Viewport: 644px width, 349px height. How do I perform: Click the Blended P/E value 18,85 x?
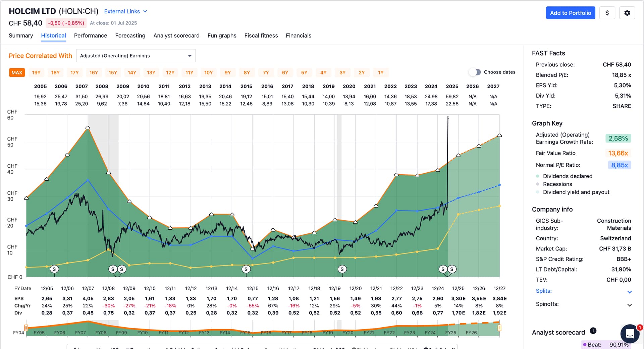click(622, 75)
